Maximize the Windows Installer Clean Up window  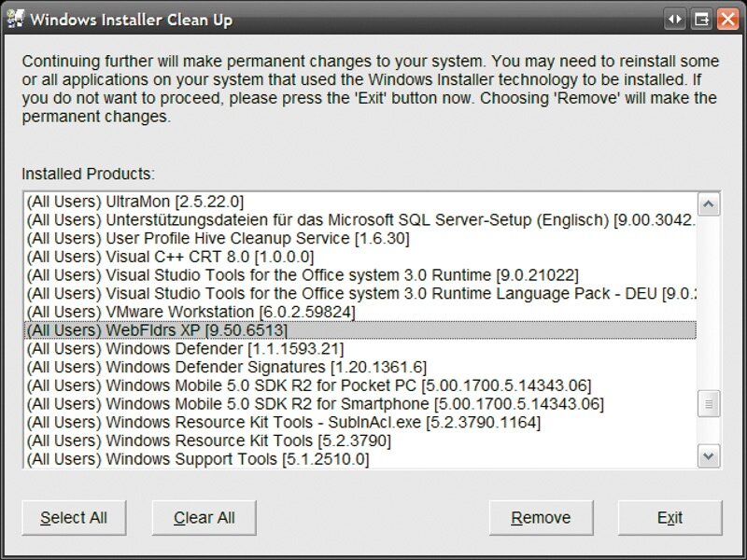coord(702,19)
